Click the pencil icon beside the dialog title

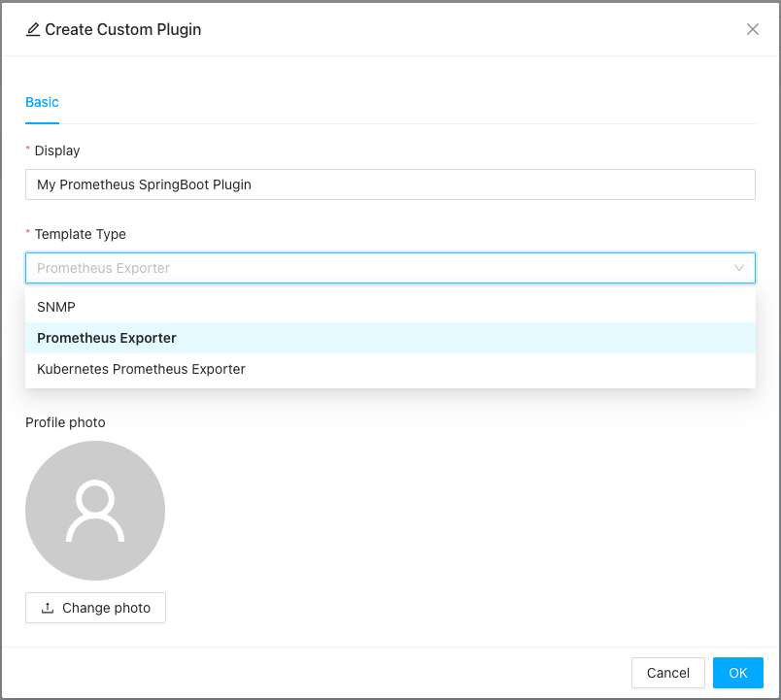[33, 29]
